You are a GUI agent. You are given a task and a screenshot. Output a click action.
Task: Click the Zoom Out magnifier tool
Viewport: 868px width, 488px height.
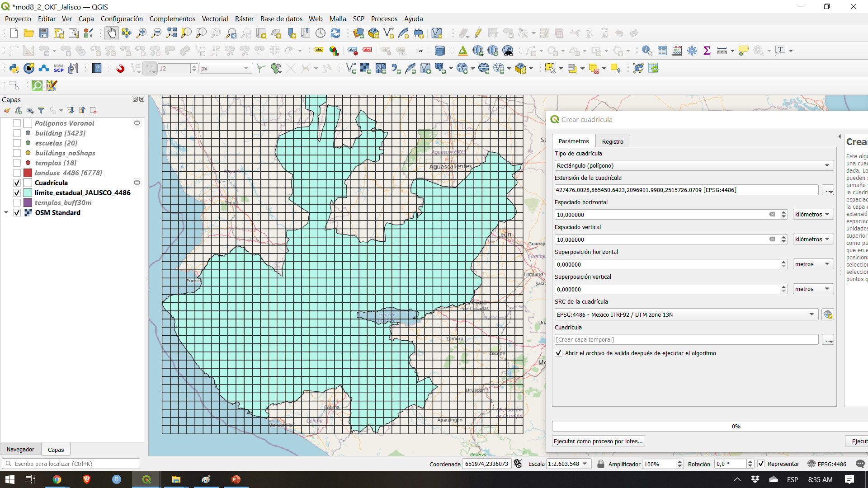coord(156,33)
